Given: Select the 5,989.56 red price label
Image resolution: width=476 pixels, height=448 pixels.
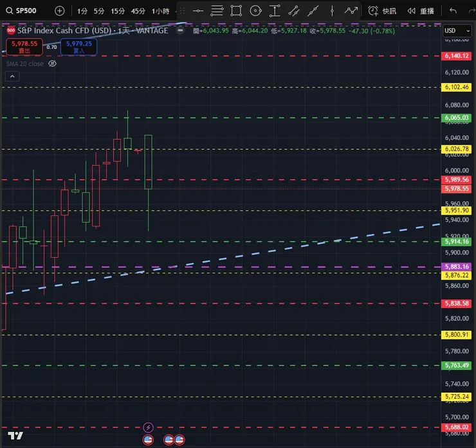Looking at the screenshot, I should point(456,179).
